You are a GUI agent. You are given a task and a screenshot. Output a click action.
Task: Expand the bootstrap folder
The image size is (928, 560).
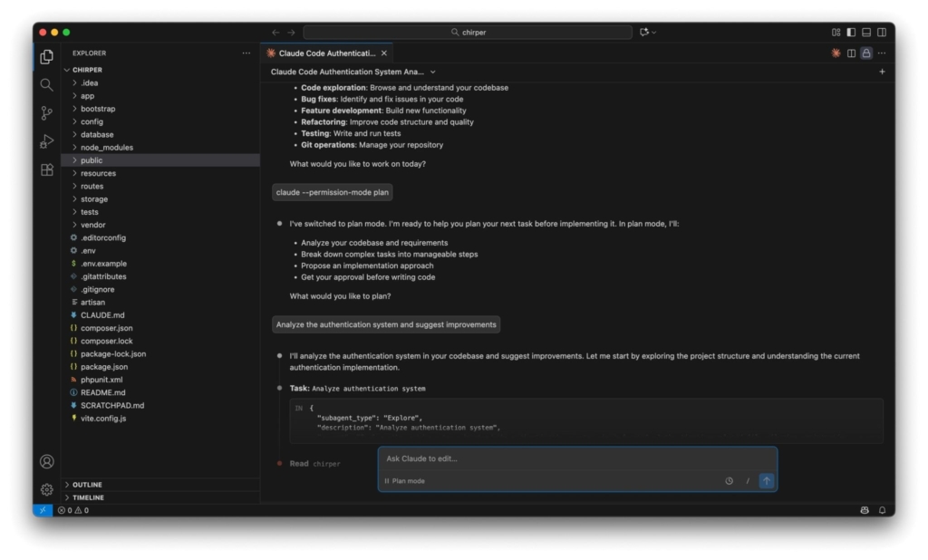click(160, 109)
